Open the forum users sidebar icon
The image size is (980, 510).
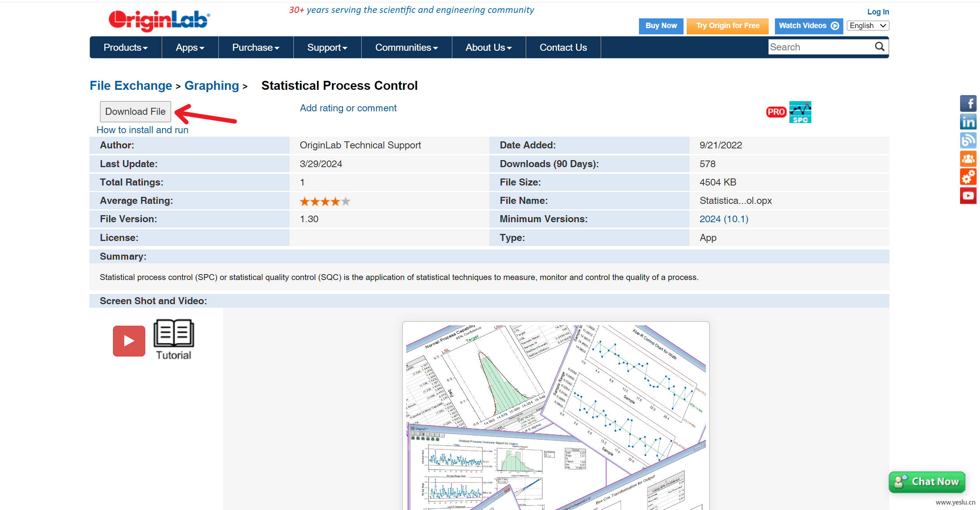click(968, 159)
